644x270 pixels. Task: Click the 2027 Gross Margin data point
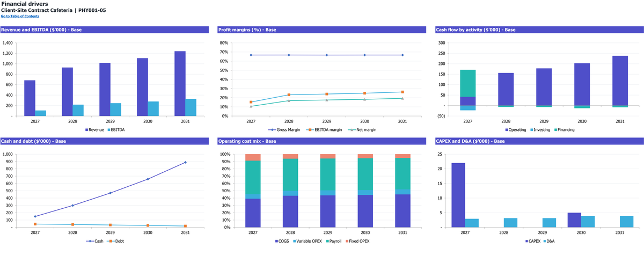point(251,55)
